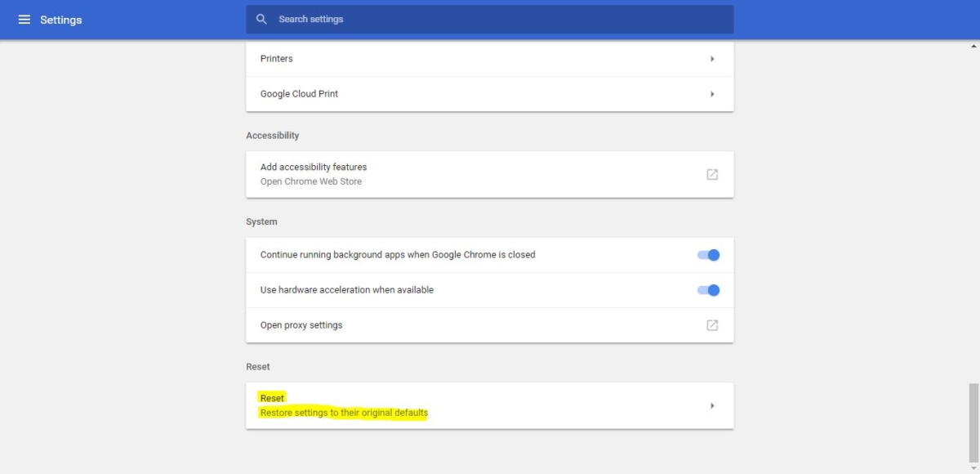Click the 'Continue running background apps' label
This screenshot has width=980, height=474.
398,255
